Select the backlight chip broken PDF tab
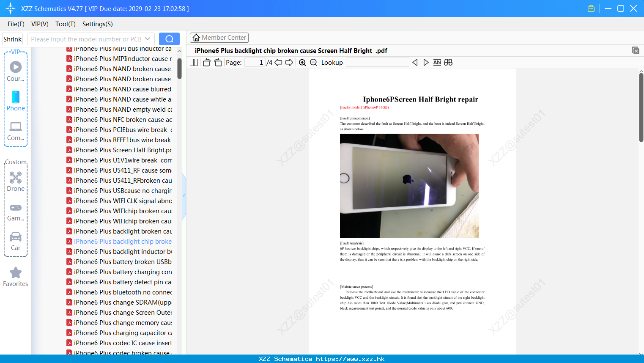Image resolution: width=644 pixels, height=363 pixels. pos(291,51)
